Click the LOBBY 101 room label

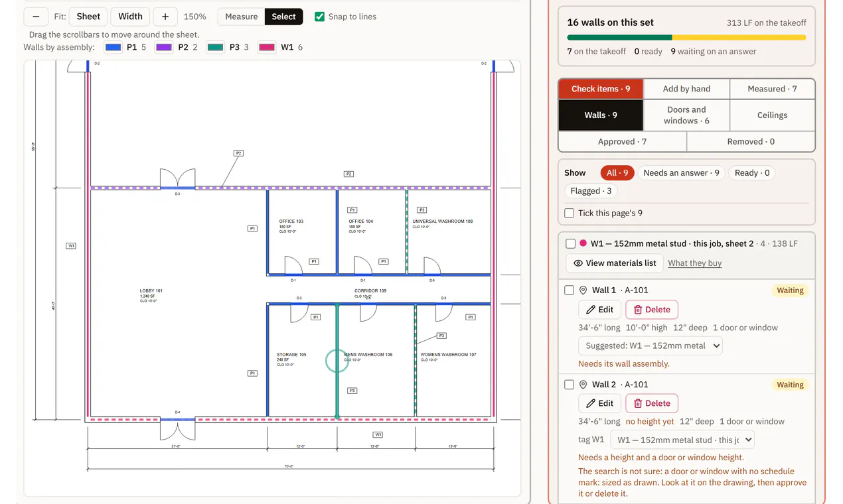[151, 291]
